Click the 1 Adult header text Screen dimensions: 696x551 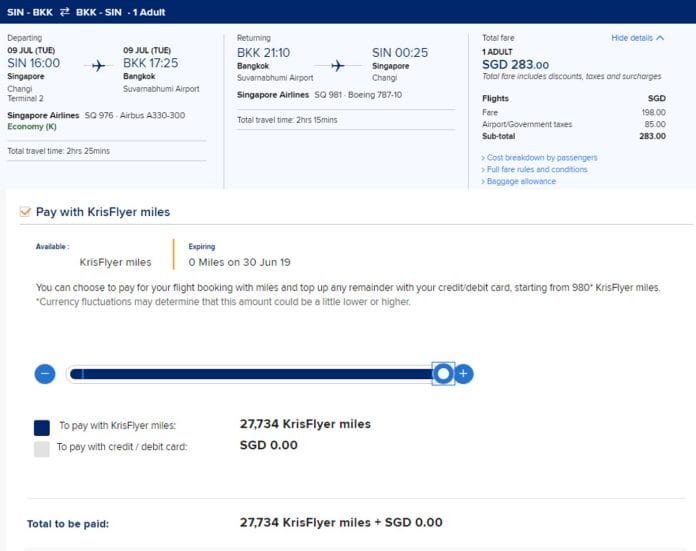pyautogui.click(x=149, y=12)
